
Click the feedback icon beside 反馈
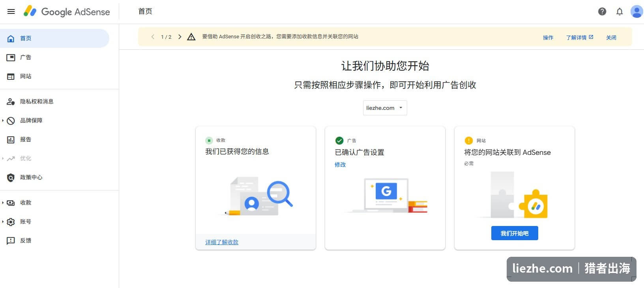coord(11,241)
